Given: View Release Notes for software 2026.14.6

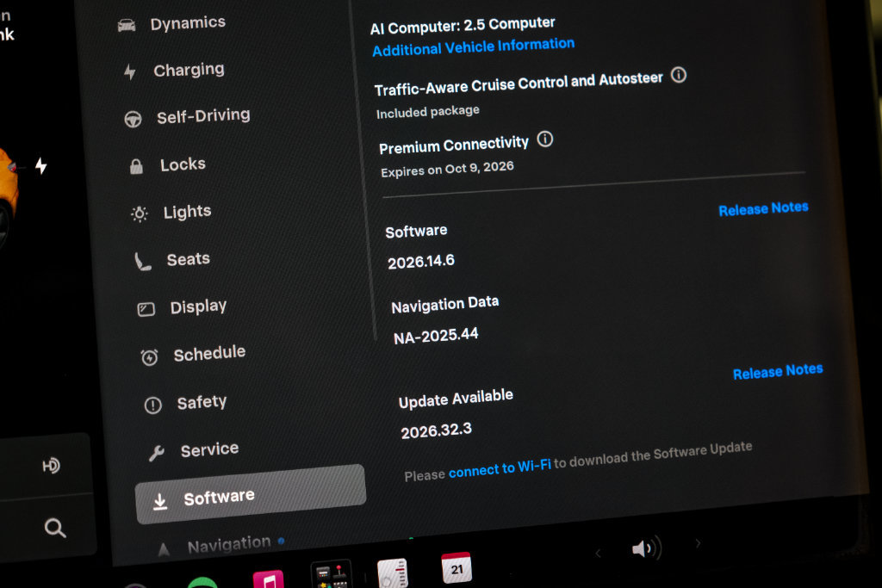Looking at the screenshot, I should pos(763,208).
